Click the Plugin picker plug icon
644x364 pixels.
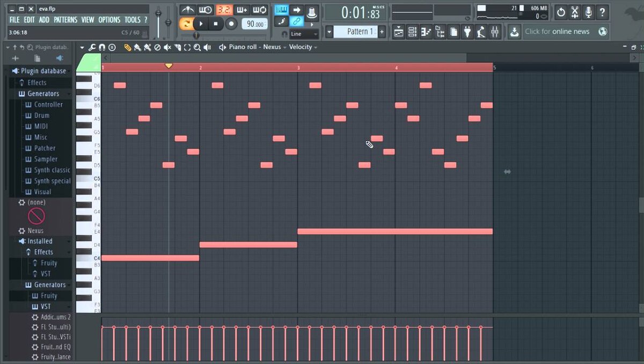tap(467, 32)
